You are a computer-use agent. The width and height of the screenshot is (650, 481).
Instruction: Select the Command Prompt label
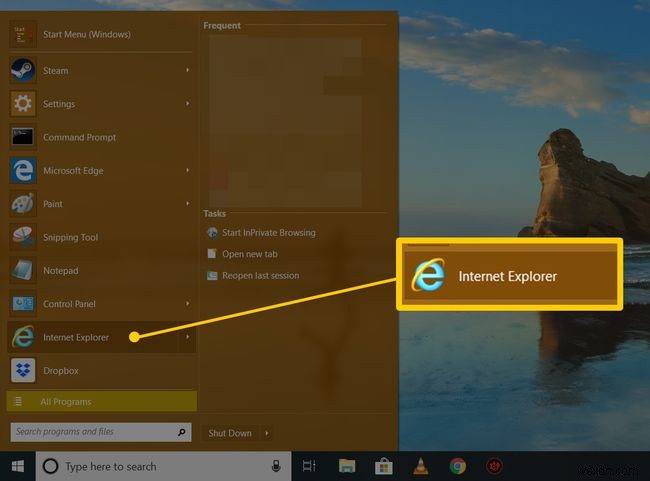point(80,137)
